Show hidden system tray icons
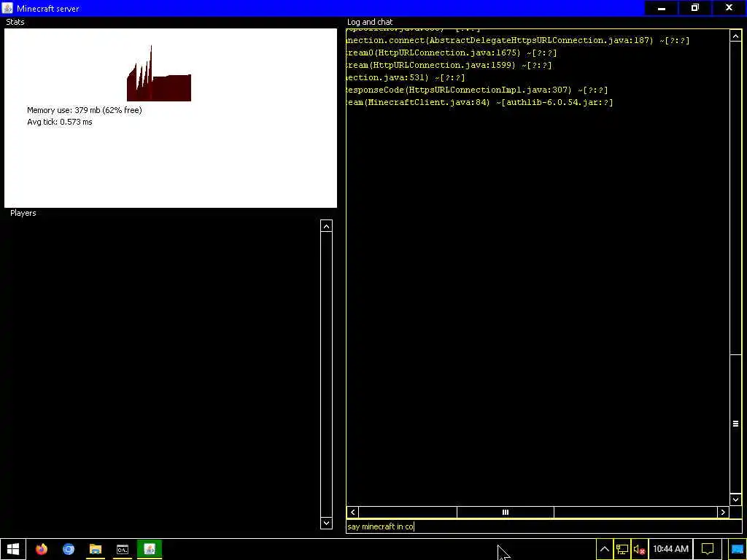The image size is (747, 560). 604,549
